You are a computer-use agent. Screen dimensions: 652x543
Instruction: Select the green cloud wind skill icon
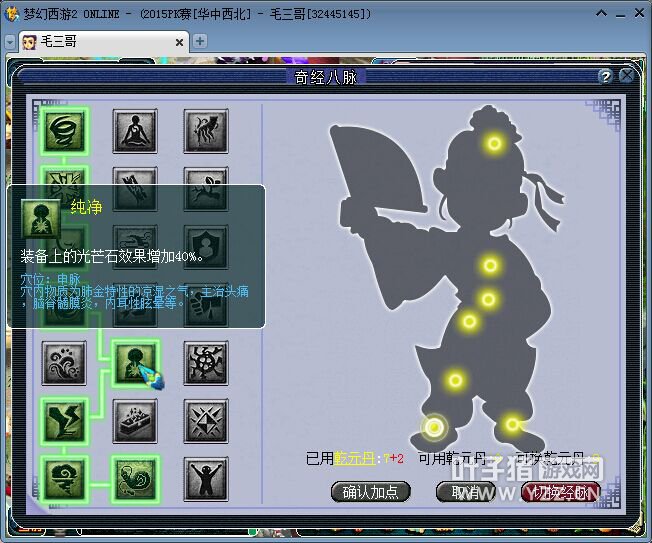coord(64,479)
